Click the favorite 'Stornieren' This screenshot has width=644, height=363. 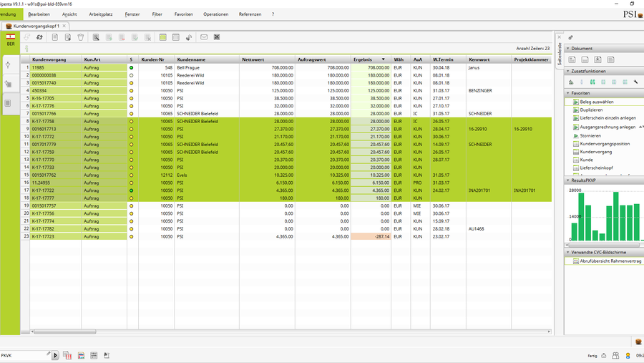click(590, 135)
